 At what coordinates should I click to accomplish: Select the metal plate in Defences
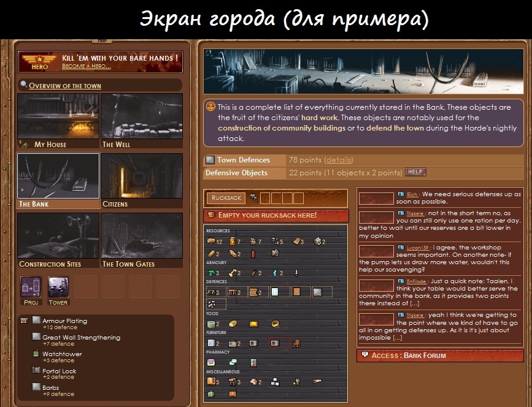coord(317,292)
